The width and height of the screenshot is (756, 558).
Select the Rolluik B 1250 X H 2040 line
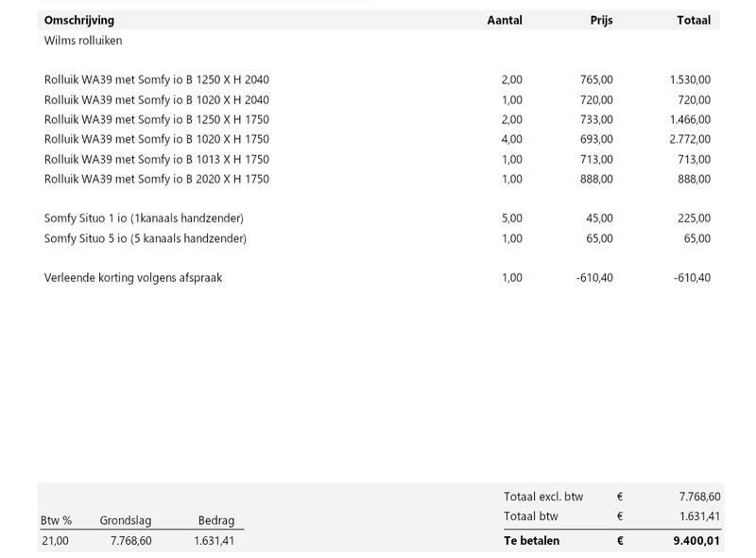[377, 79]
